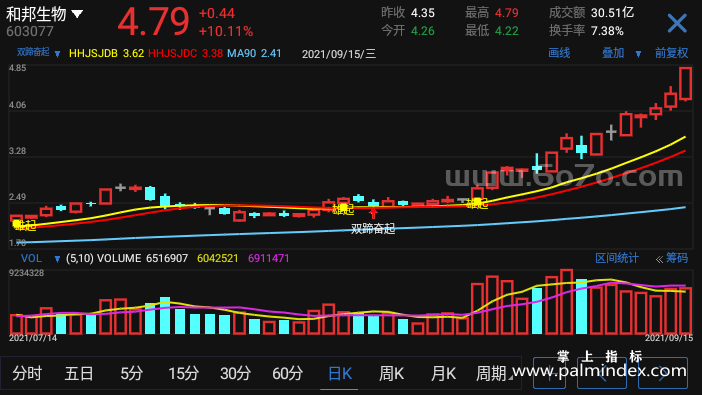Click the VOLUME 6516907 readout
This screenshot has width=702, height=395.
(142, 258)
